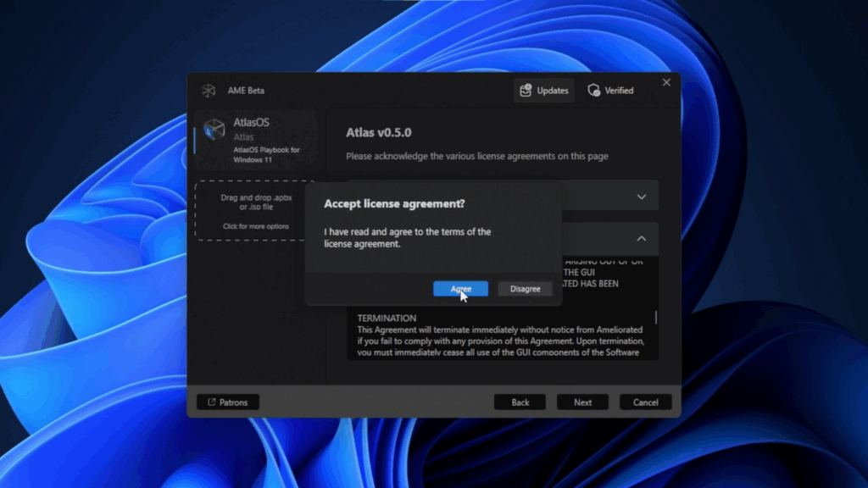Click 'Click for more options' text

click(254, 226)
